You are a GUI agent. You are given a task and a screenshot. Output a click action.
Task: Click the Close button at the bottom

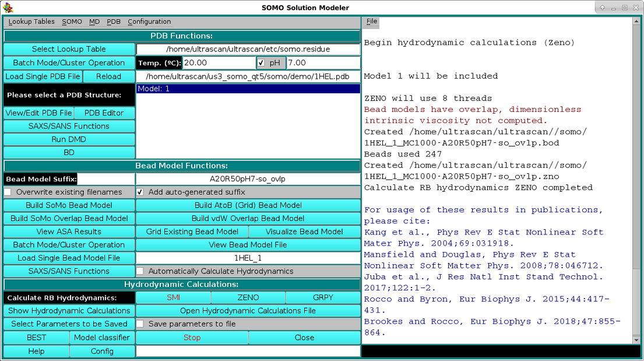click(x=304, y=338)
